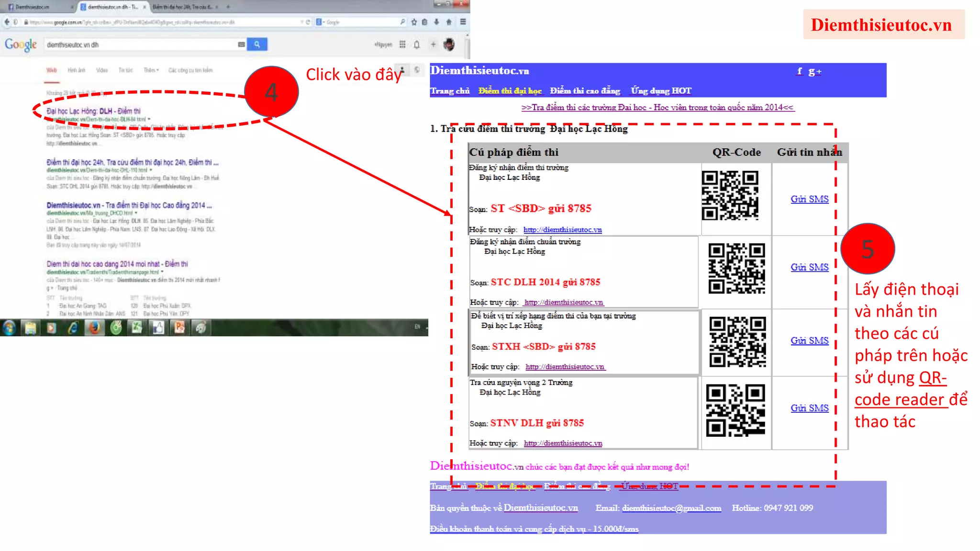Open '>>Tra điểm thi các trường Đại học' link
The image size is (980, 551).
[657, 108]
